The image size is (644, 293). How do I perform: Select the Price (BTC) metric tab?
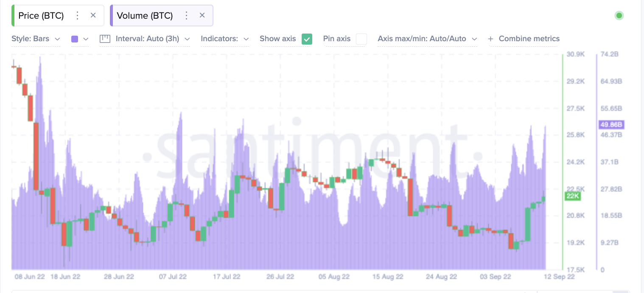tap(41, 16)
